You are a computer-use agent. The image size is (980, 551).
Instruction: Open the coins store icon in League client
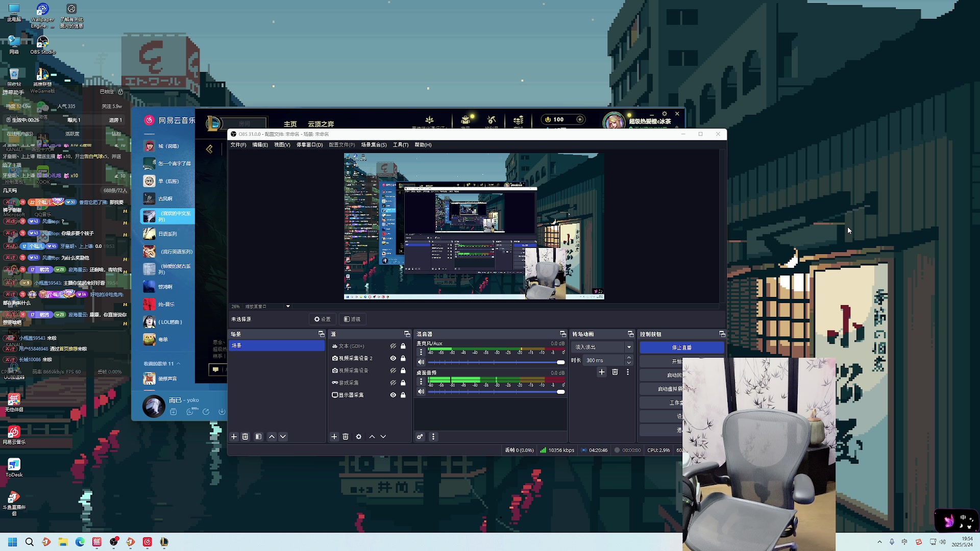(x=519, y=120)
